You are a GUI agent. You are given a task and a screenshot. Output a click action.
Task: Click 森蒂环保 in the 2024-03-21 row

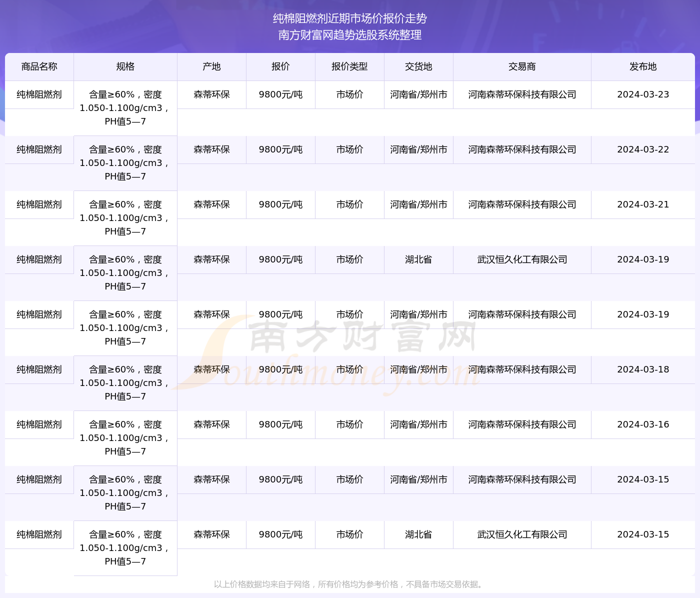(x=211, y=204)
